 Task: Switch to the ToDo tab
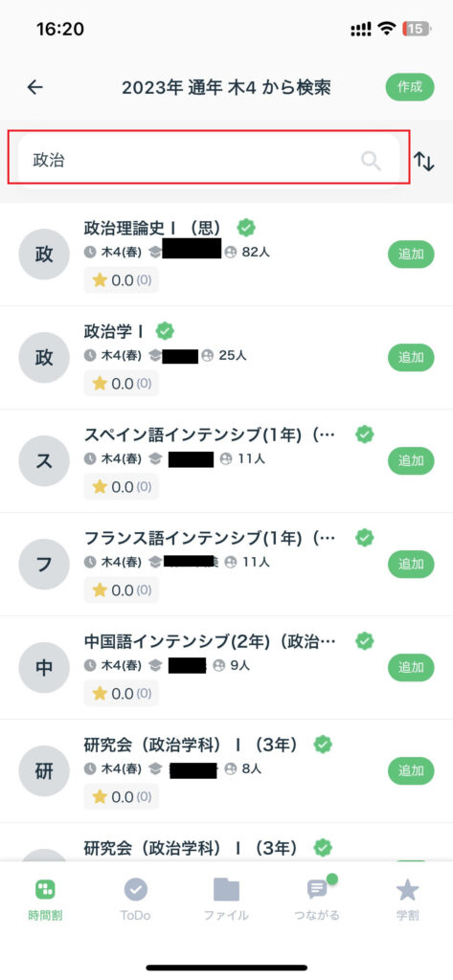(x=135, y=899)
